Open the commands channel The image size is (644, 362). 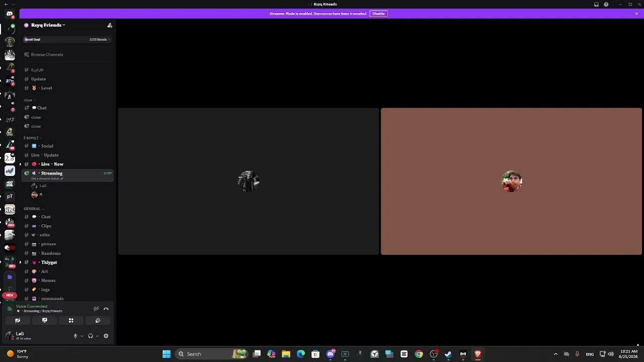click(67, 299)
